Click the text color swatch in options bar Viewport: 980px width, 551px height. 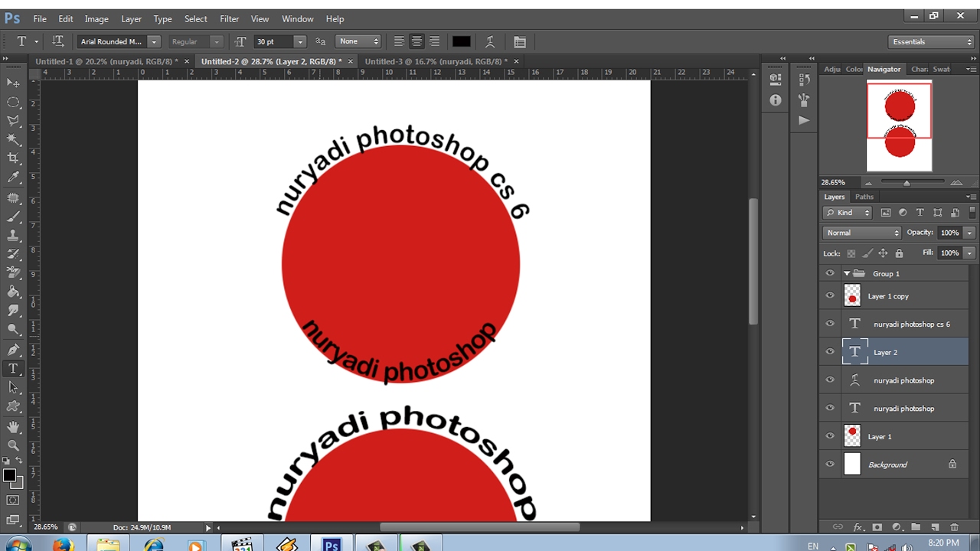pyautogui.click(x=461, y=41)
